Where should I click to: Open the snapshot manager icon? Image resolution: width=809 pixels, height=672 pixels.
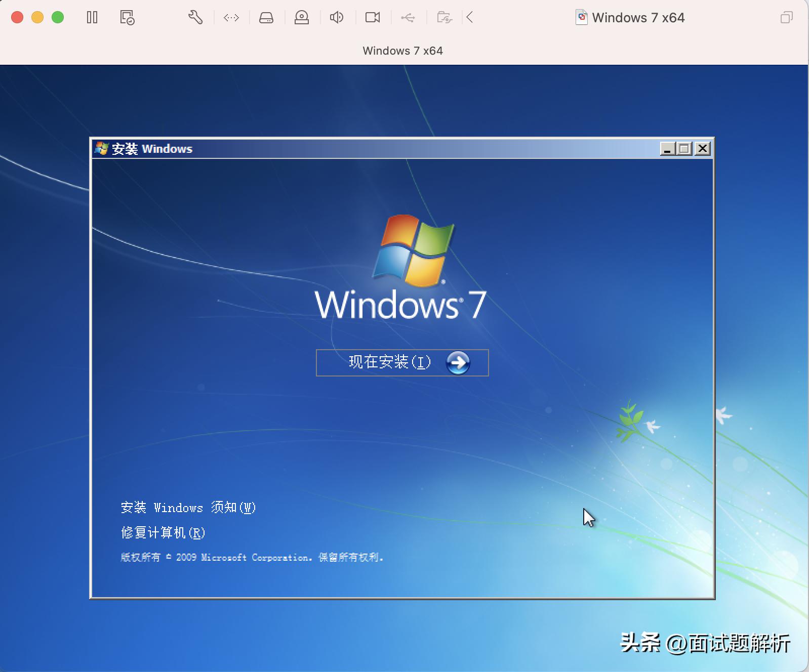coord(127,18)
